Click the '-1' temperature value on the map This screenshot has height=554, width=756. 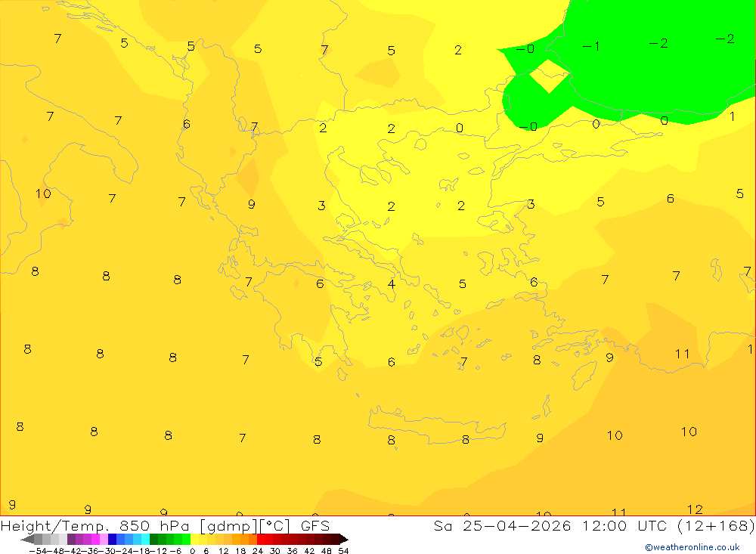click(591, 46)
